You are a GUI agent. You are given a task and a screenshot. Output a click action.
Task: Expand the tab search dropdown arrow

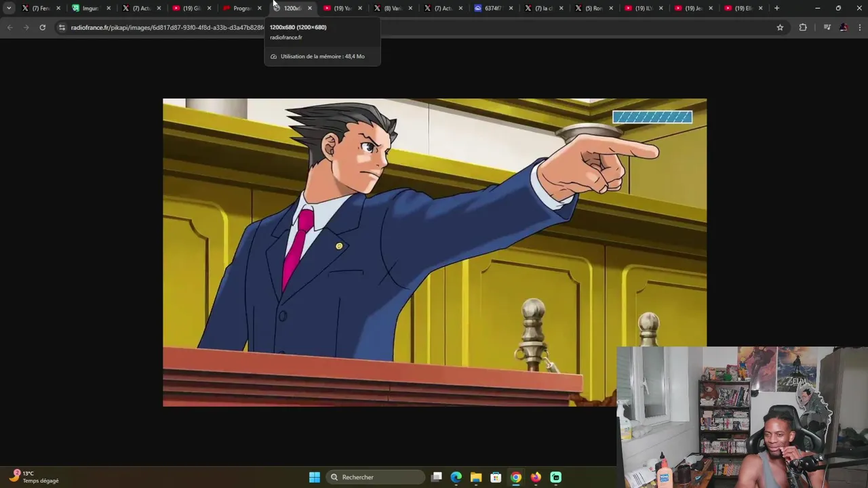click(9, 8)
